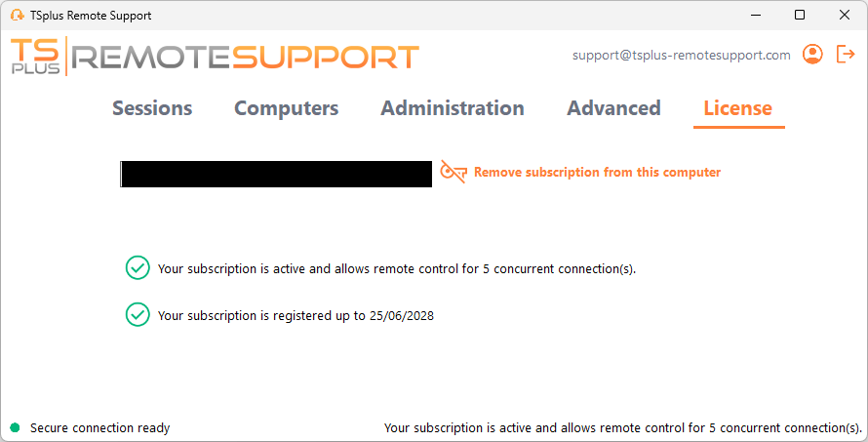Click the green secure connection status dot
The image size is (868, 442).
pos(15,427)
